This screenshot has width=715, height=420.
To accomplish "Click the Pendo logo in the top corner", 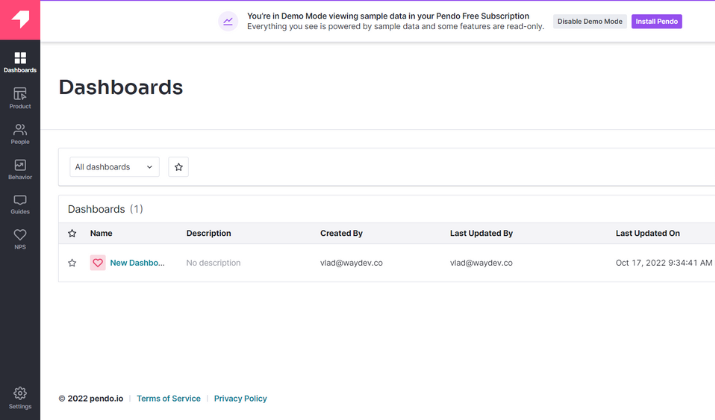I will tap(20, 20).
